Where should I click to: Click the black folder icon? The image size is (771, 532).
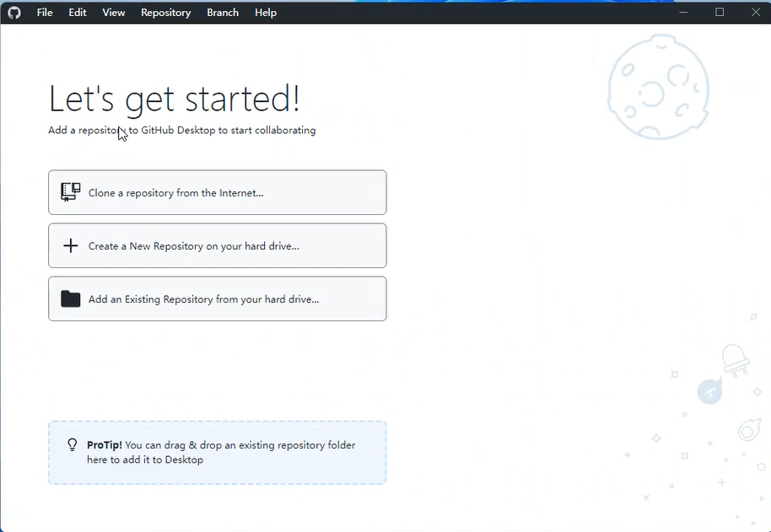pos(71,299)
